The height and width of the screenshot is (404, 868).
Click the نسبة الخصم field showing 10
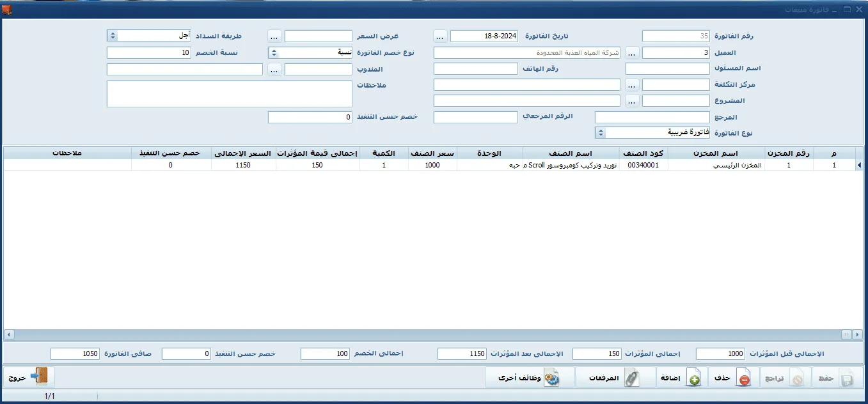click(150, 53)
